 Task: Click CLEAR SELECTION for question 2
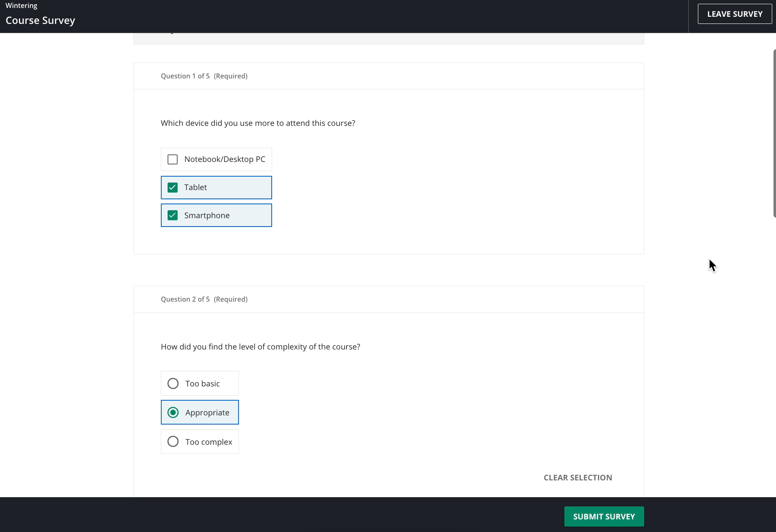(577, 477)
